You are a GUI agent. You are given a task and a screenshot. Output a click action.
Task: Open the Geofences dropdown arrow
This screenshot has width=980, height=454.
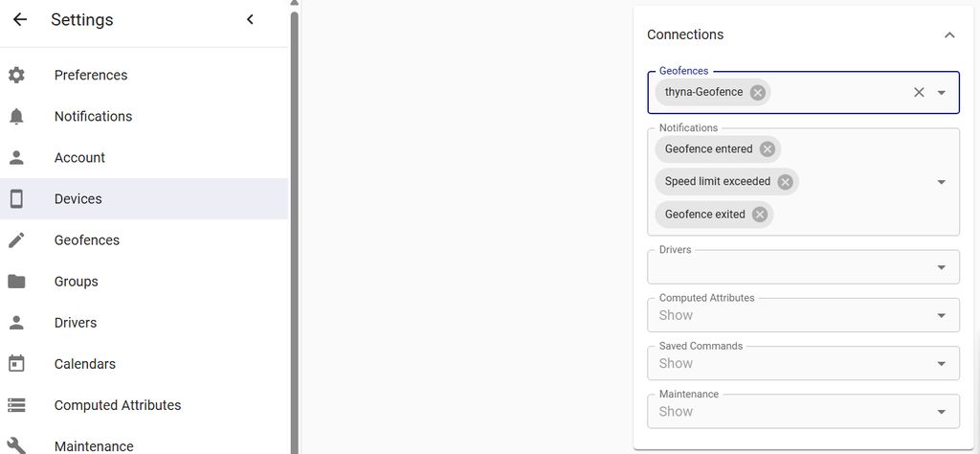pyautogui.click(x=942, y=93)
